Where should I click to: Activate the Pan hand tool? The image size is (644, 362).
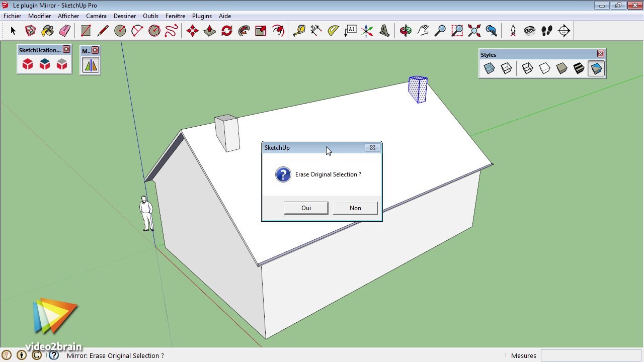[423, 31]
